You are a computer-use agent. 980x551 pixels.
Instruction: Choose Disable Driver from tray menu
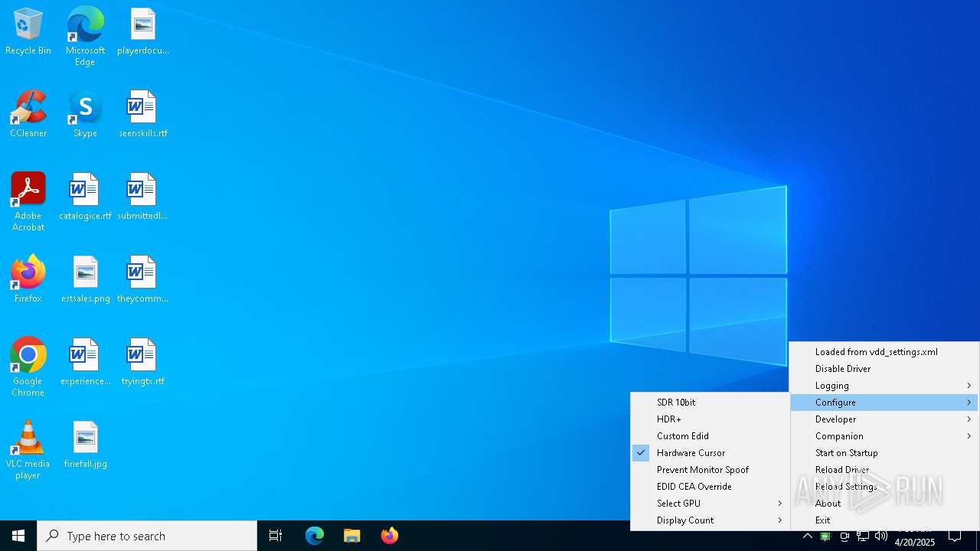pos(884,369)
